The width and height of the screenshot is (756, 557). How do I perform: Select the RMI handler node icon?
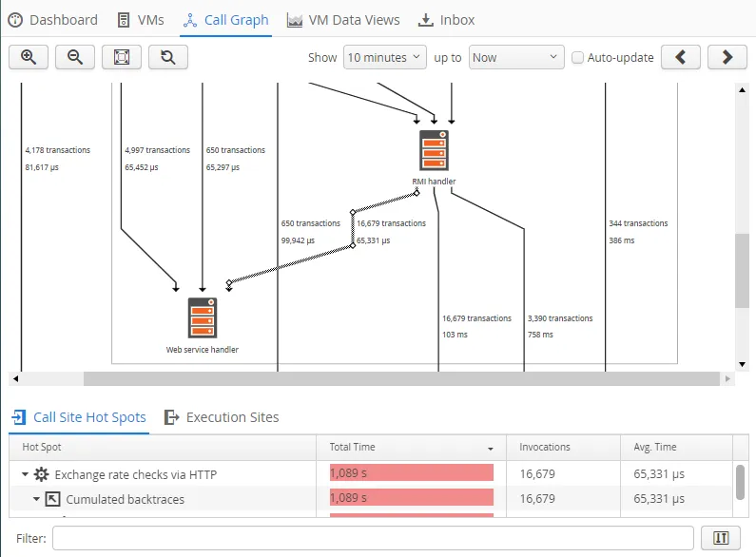pyautogui.click(x=434, y=150)
